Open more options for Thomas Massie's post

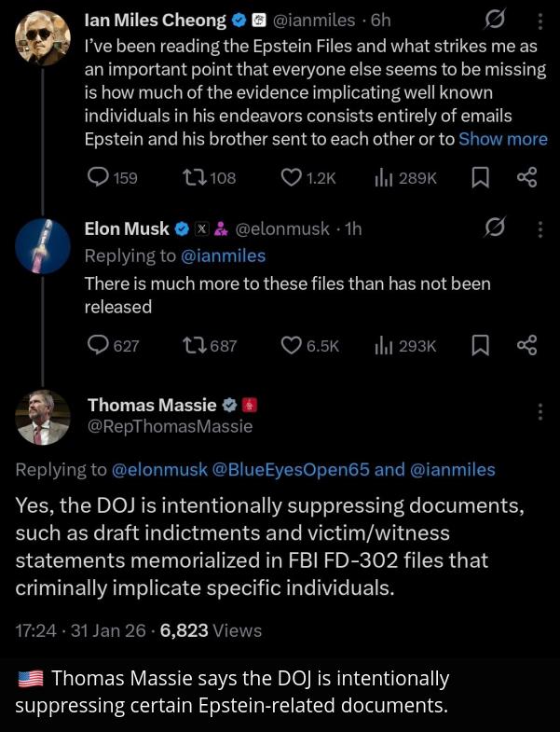coord(540,412)
